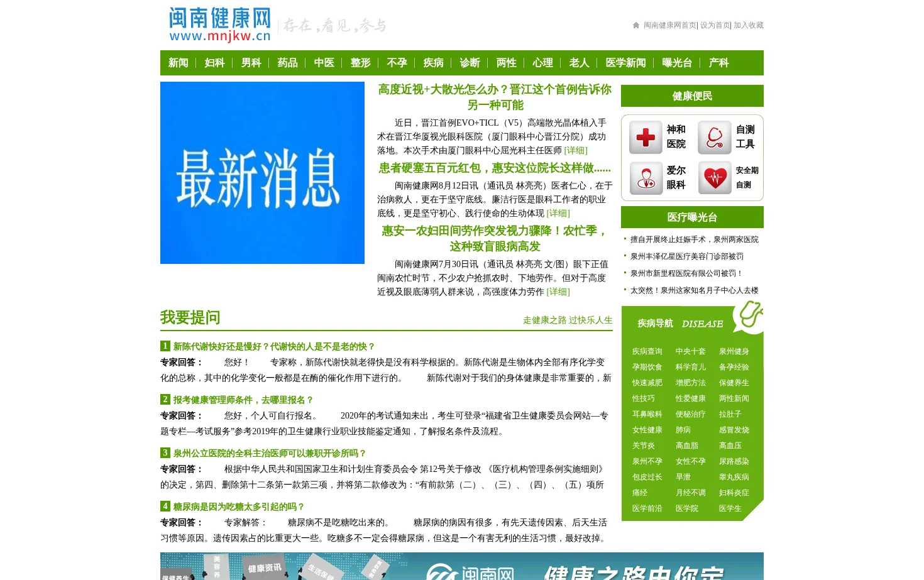
Task: Open 医学院 in disease navigation
Action: (x=687, y=508)
